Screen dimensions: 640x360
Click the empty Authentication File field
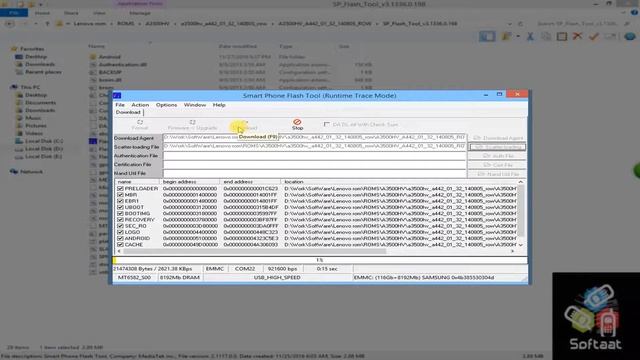[314, 156]
